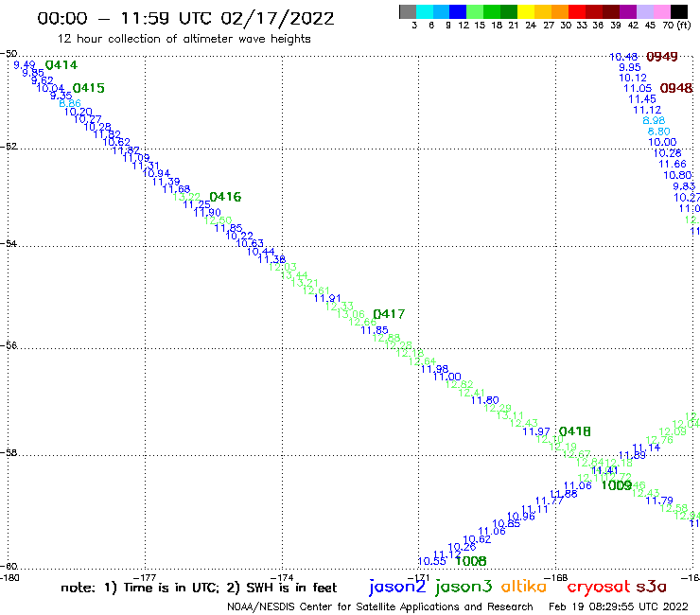Viewport: 700px width, 615px height.
Task: Click the -58 latitude axis label
Action: point(9,453)
